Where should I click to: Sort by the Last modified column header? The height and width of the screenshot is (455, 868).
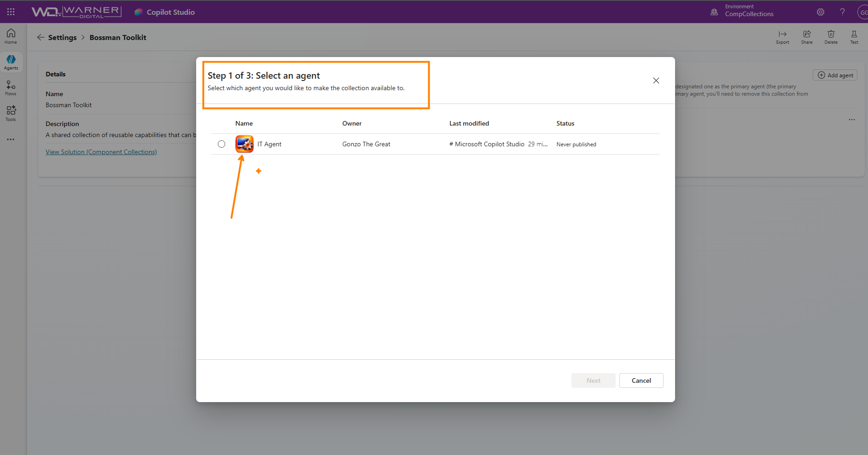(469, 123)
